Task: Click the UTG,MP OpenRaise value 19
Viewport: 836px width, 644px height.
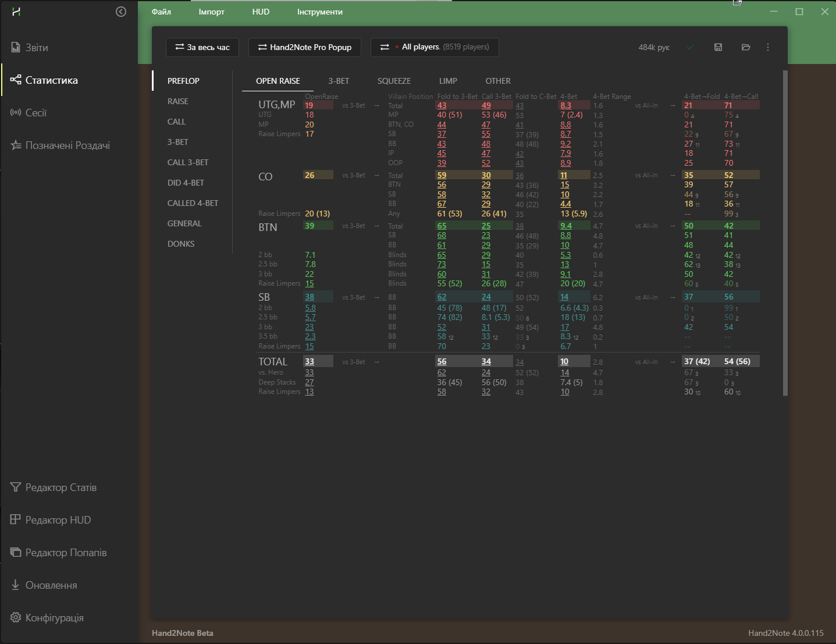Action: click(x=309, y=105)
